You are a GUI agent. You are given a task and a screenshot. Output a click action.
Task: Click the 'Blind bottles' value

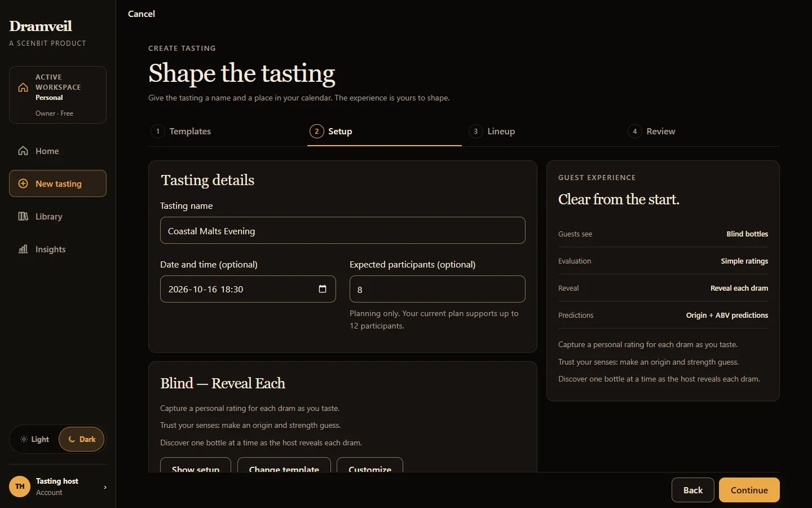(x=747, y=234)
